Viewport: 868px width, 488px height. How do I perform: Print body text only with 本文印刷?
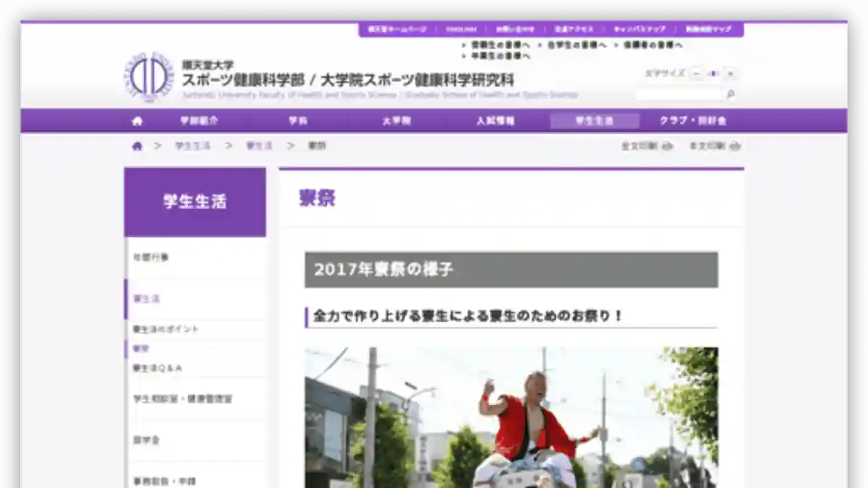714,146
